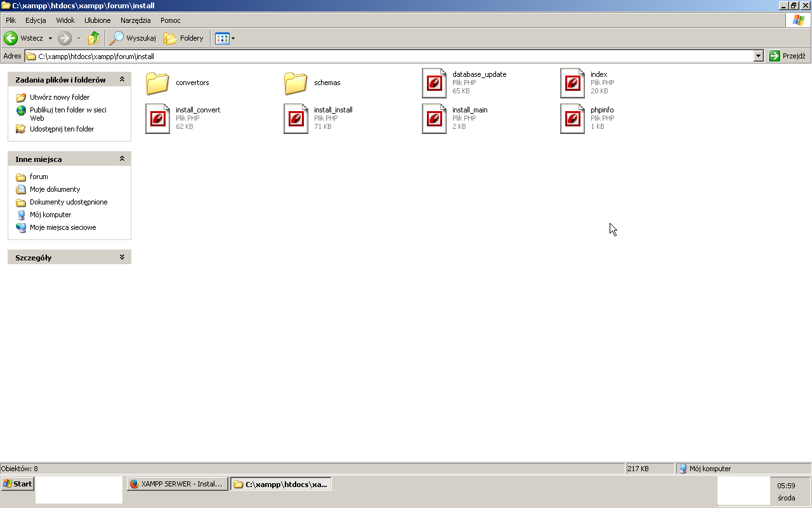This screenshot has height=508, width=812.
Task: Open the forum link in Inne miejsca
Action: (x=39, y=177)
